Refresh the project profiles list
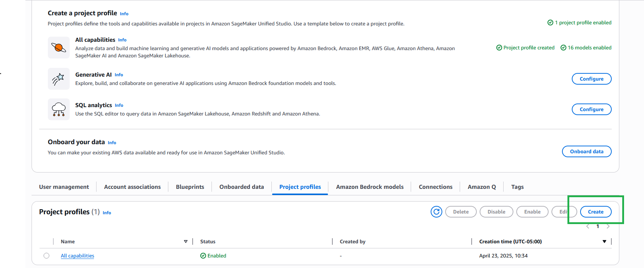644x268 pixels. pyautogui.click(x=436, y=212)
